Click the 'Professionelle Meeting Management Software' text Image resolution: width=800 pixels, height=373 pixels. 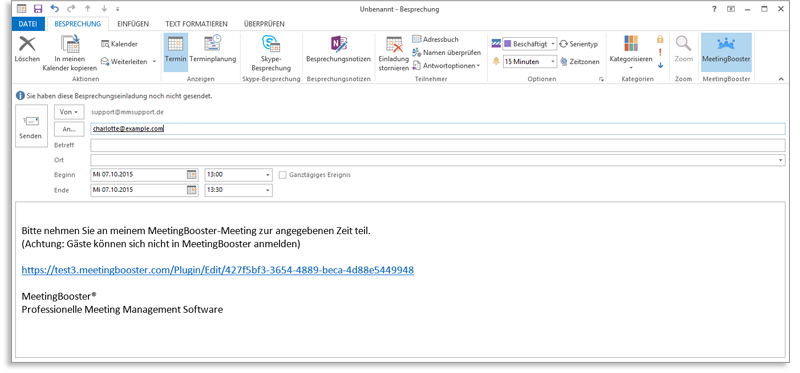122,309
